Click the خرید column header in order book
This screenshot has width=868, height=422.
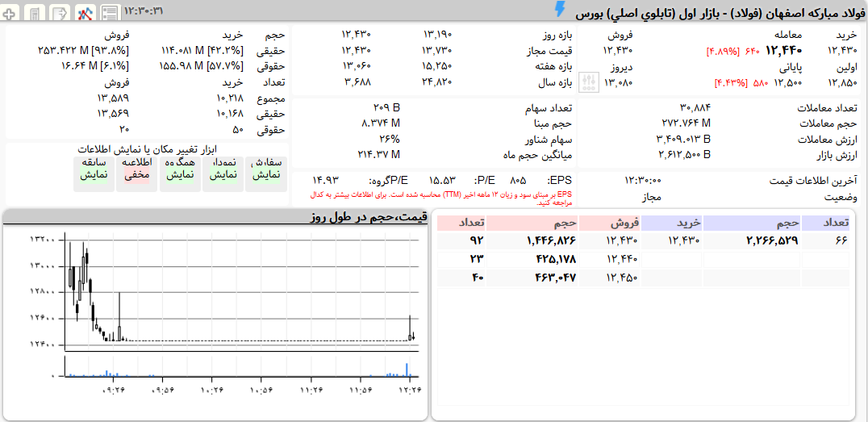672,224
